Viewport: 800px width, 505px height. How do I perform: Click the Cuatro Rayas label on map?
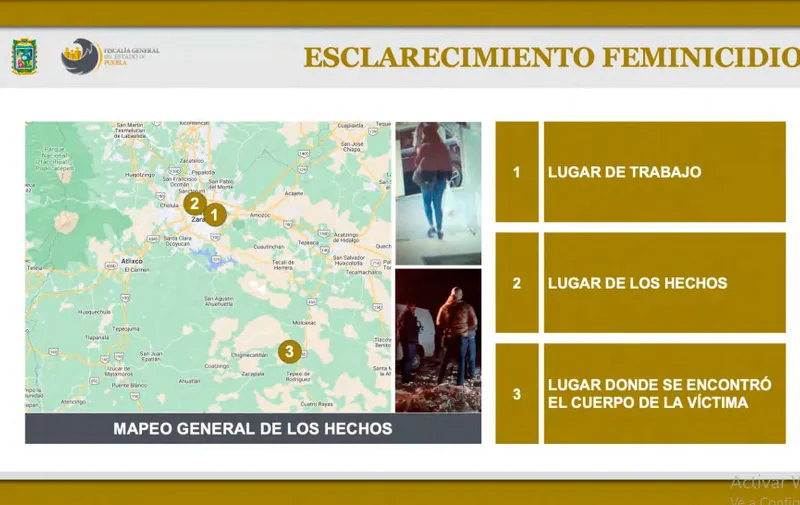[317, 404]
